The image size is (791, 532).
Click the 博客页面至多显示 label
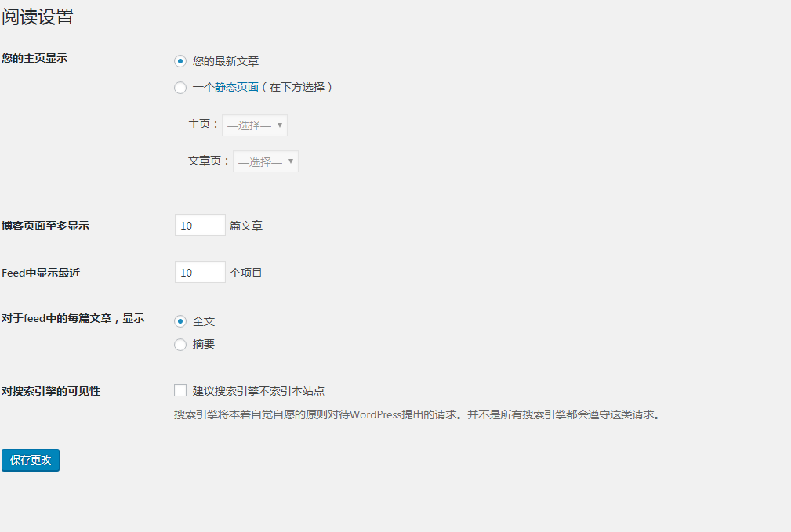pos(45,226)
